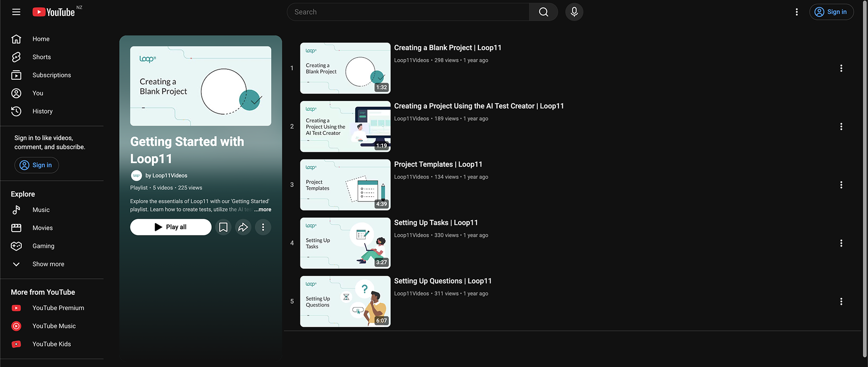The image size is (868, 367).
Task: Click the Home icon in sidebar
Action: coord(17,39)
